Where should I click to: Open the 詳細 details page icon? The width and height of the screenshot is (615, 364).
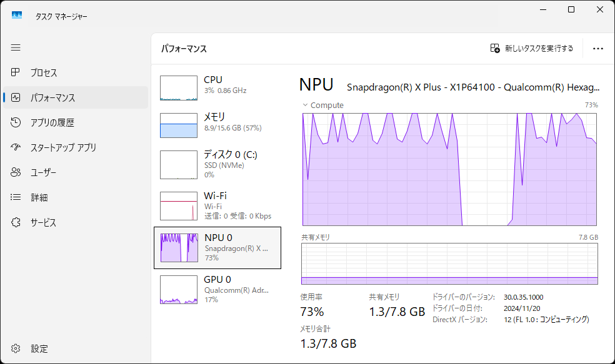[x=16, y=197]
